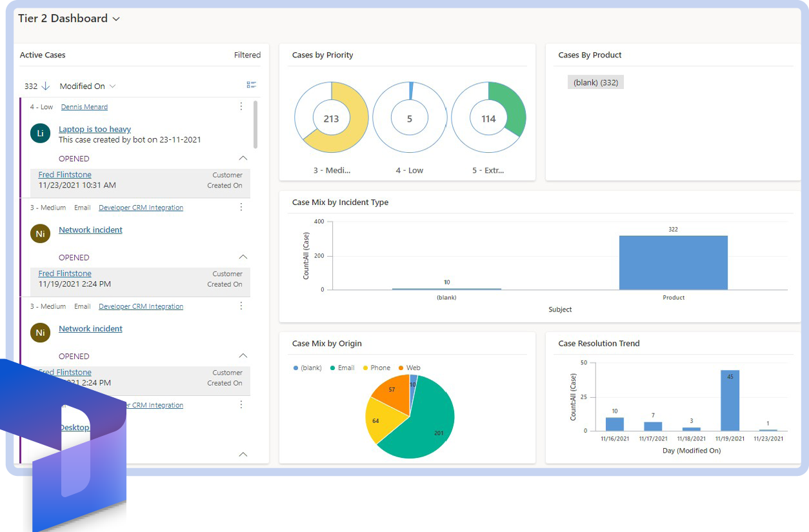Viewport: 809px width, 532px height.
Task: Open more options for Laptop is too heavy case
Action: pyautogui.click(x=241, y=106)
